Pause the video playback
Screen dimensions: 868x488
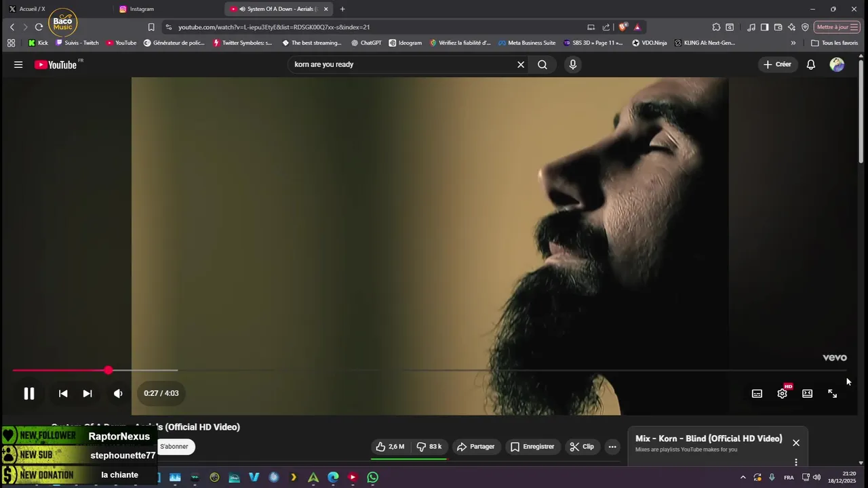(x=29, y=393)
